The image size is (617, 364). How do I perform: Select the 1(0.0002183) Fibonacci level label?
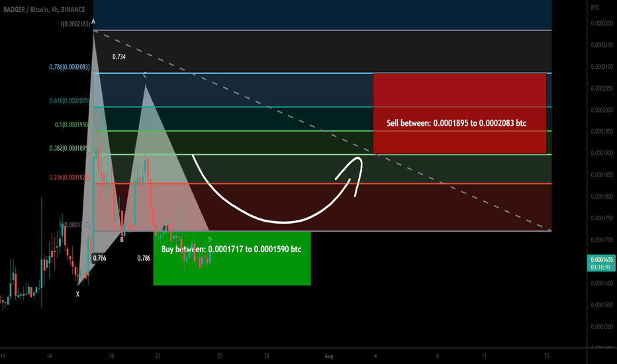(75, 24)
